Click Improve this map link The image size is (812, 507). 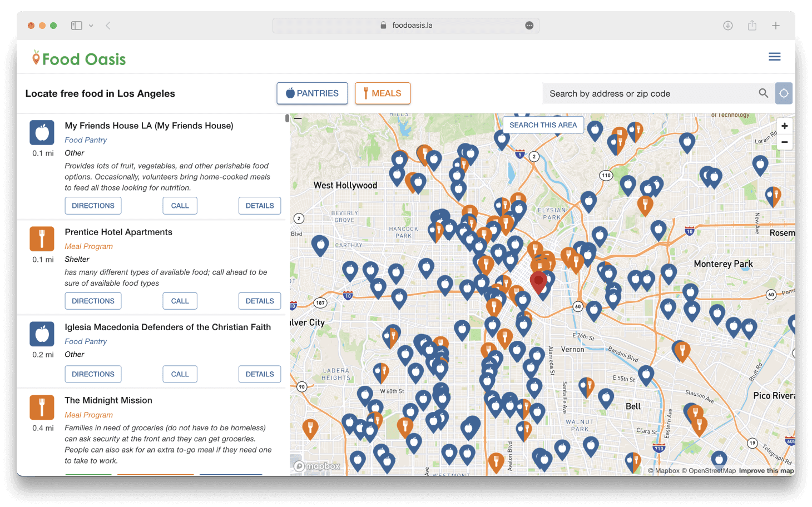[x=766, y=471]
